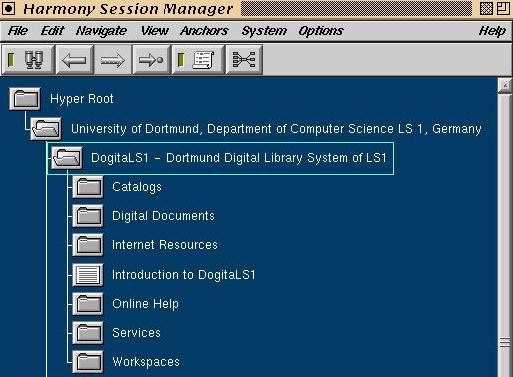Image resolution: width=513 pixels, height=377 pixels.
Task: Go forward with the right arrow button
Action: (x=113, y=60)
